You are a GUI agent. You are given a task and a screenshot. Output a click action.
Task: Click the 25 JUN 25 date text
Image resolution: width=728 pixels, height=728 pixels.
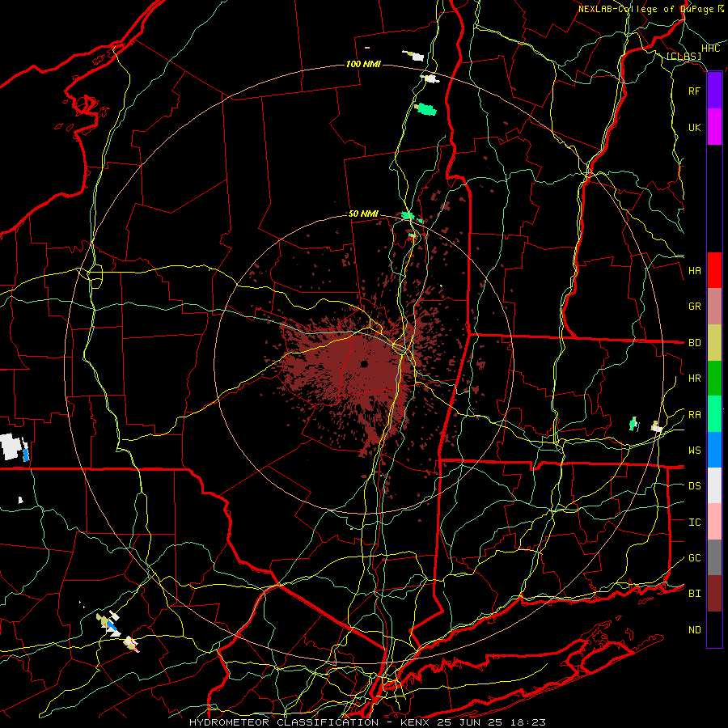tap(472, 722)
